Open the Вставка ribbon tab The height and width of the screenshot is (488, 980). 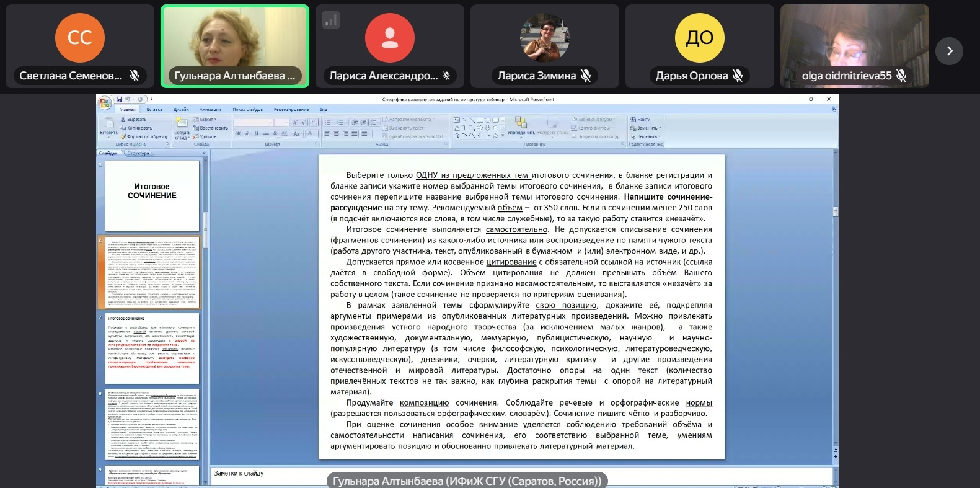154,109
